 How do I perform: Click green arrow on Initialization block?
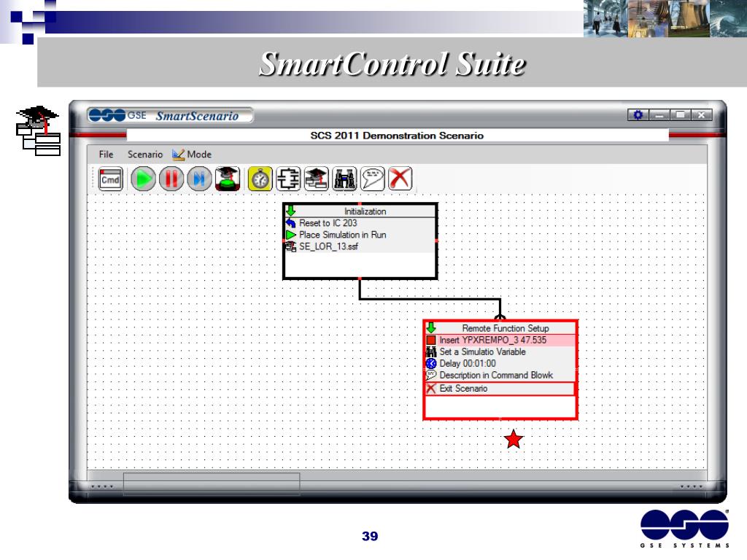click(x=290, y=211)
